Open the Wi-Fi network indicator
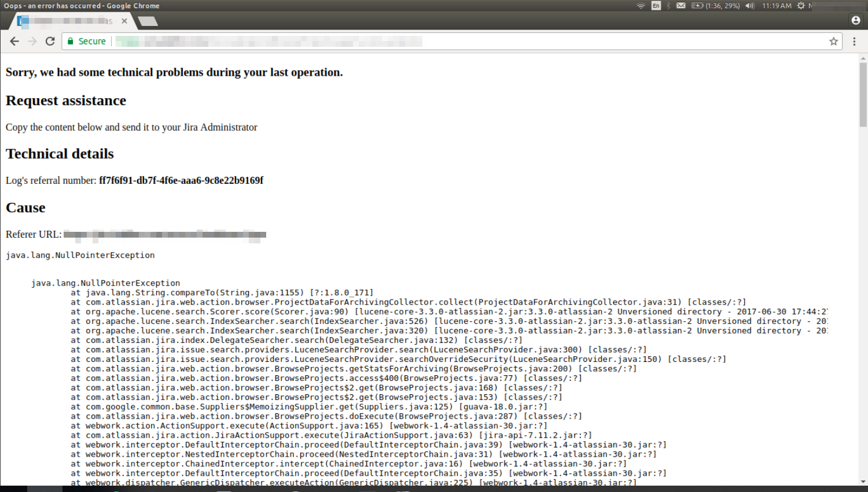This screenshot has width=868, height=492. [641, 6]
